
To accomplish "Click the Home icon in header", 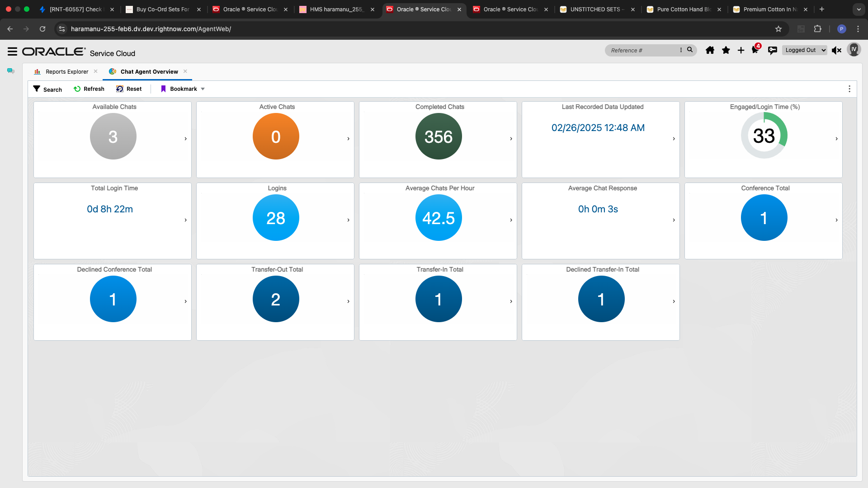I will [x=710, y=50].
